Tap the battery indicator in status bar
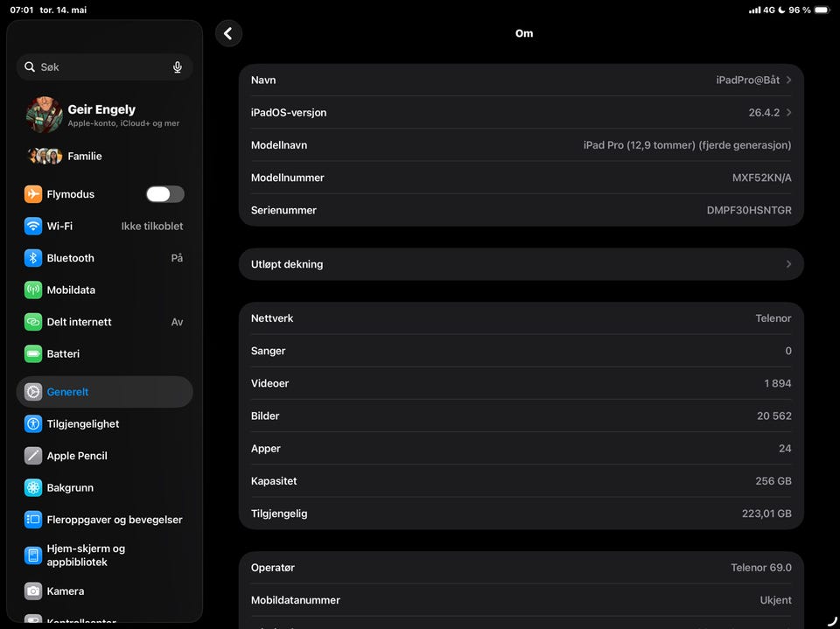840x629 pixels. [x=822, y=10]
